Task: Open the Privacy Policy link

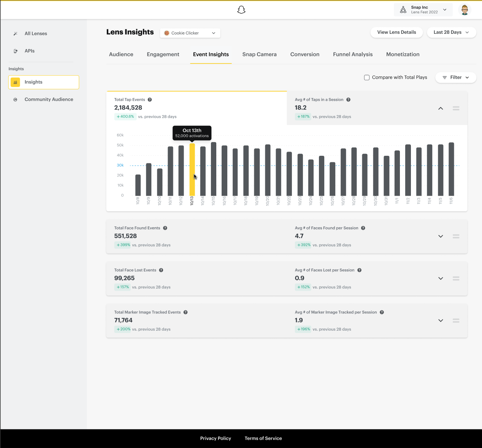Action: pos(216,438)
